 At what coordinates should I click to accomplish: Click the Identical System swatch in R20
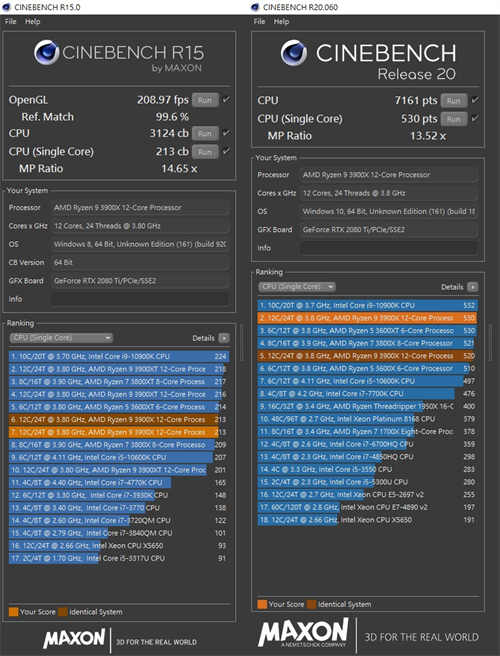click(x=311, y=605)
